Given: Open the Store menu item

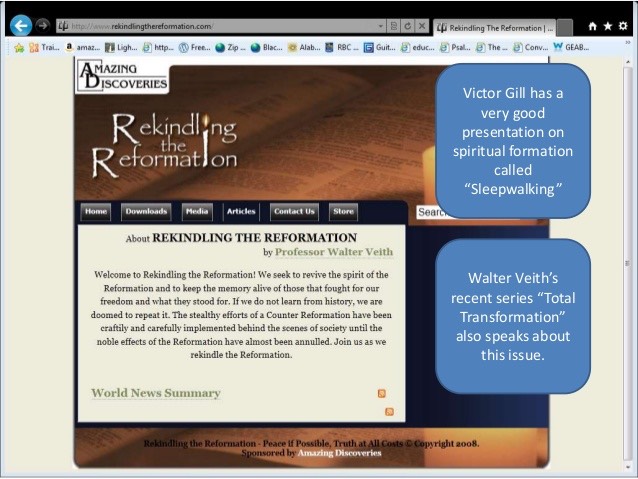Looking at the screenshot, I should click(x=343, y=212).
